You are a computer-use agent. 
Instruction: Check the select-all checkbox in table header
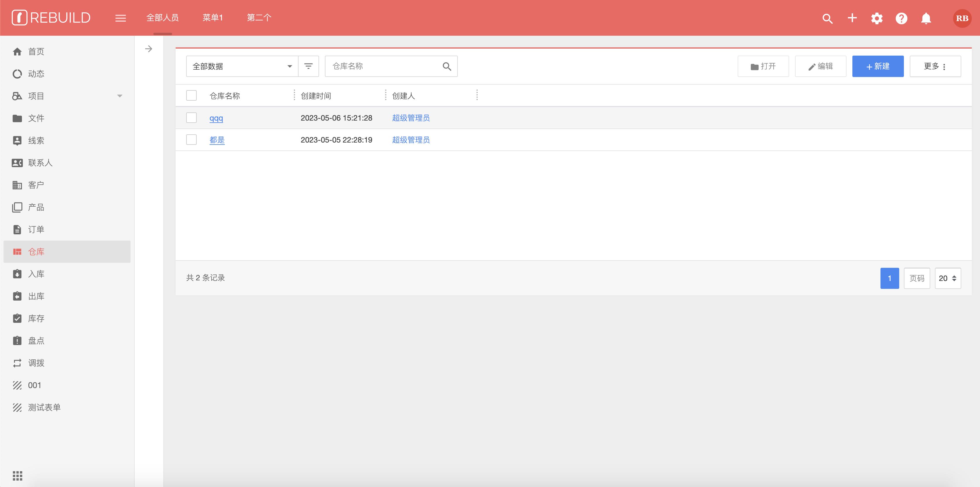click(191, 95)
